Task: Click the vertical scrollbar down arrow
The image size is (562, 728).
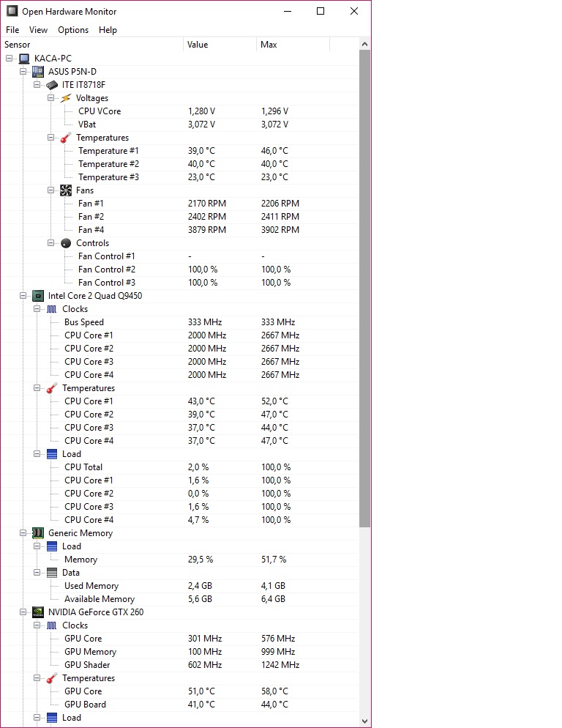Action: [365, 721]
